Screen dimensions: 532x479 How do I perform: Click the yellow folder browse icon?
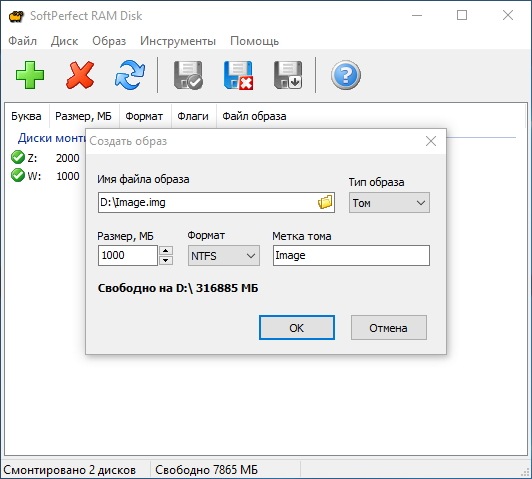(x=325, y=202)
